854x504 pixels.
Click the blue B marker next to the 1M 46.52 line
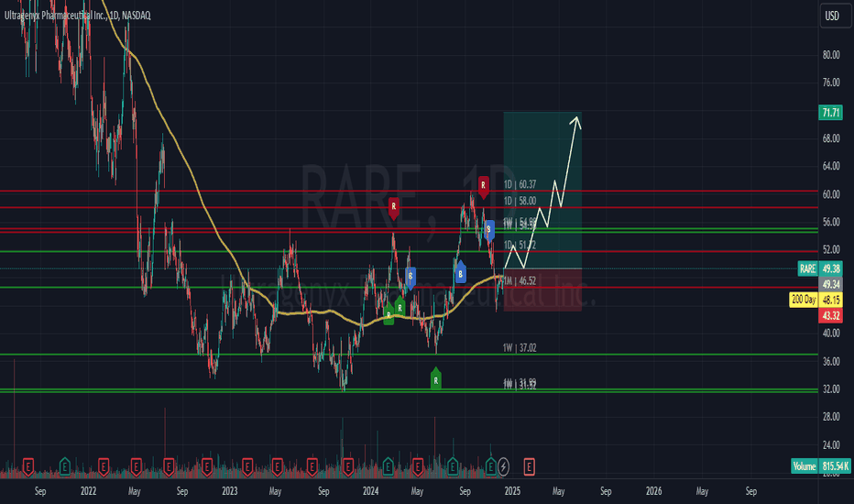coord(460,272)
